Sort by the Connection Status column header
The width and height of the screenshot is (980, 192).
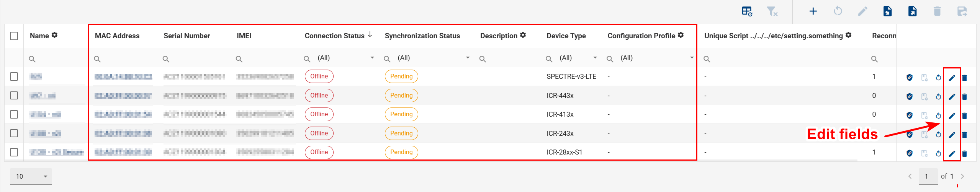point(334,36)
